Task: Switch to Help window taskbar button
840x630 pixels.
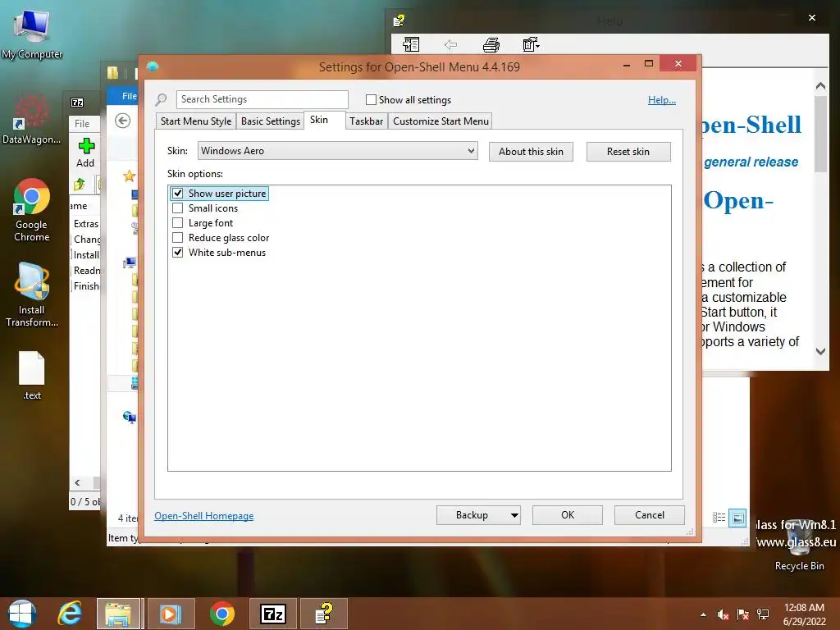Action: point(323,614)
